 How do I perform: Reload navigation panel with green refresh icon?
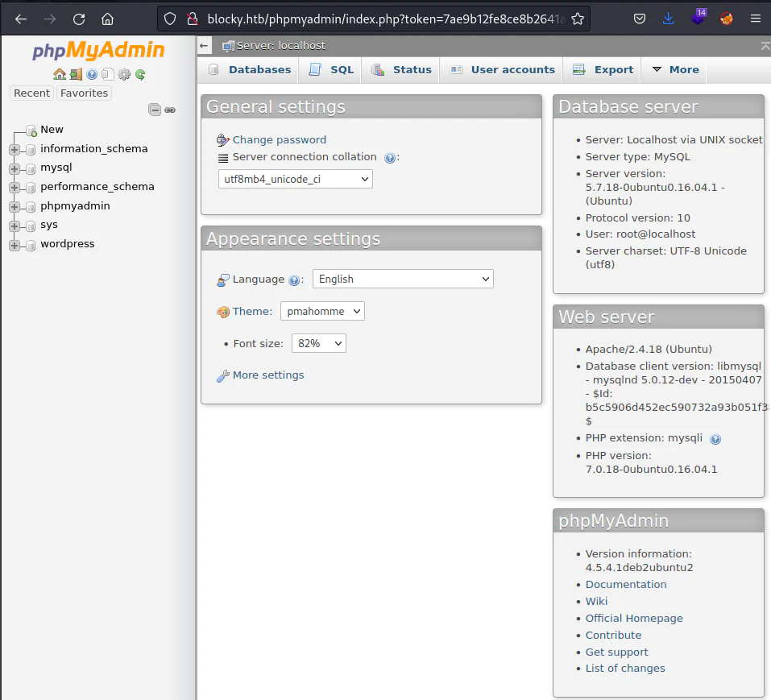click(x=140, y=75)
